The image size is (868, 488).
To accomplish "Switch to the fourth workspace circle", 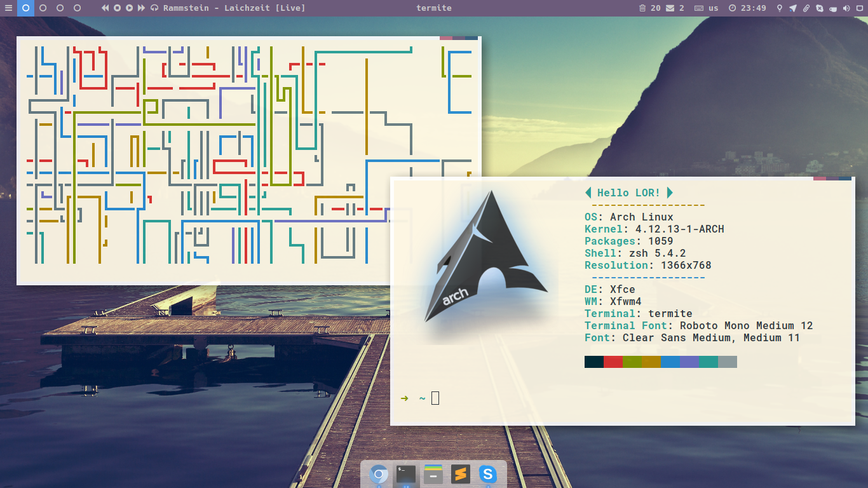I will 77,8.
